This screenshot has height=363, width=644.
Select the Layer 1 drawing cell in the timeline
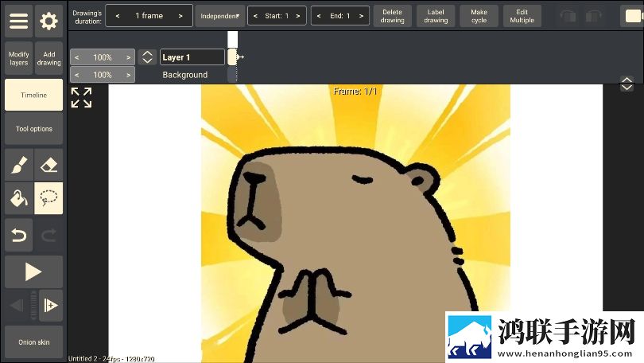232,57
